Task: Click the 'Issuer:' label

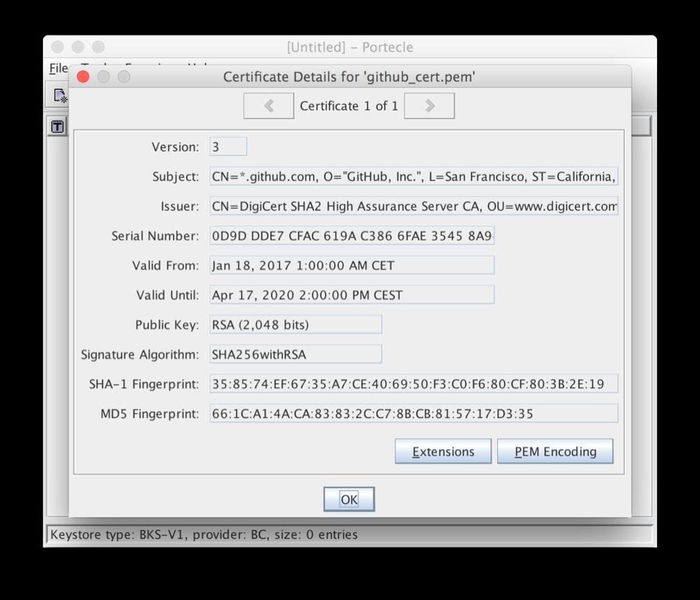Action: point(180,206)
